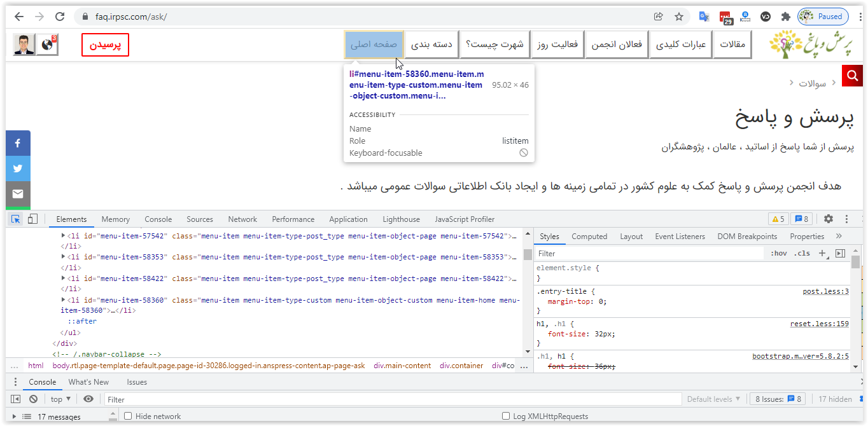This screenshot has height=426, width=868.
Task: Toggle the .cls class editor
Action: (802, 254)
